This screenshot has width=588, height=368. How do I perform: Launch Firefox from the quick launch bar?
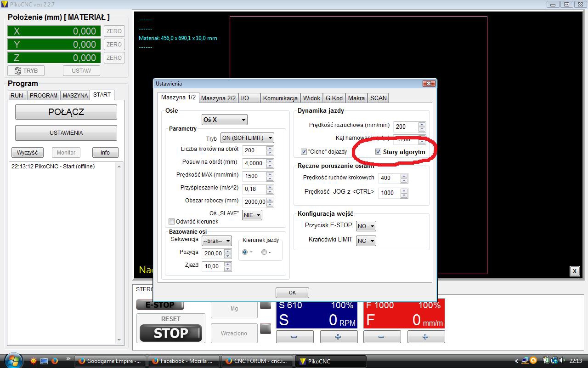click(x=54, y=361)
